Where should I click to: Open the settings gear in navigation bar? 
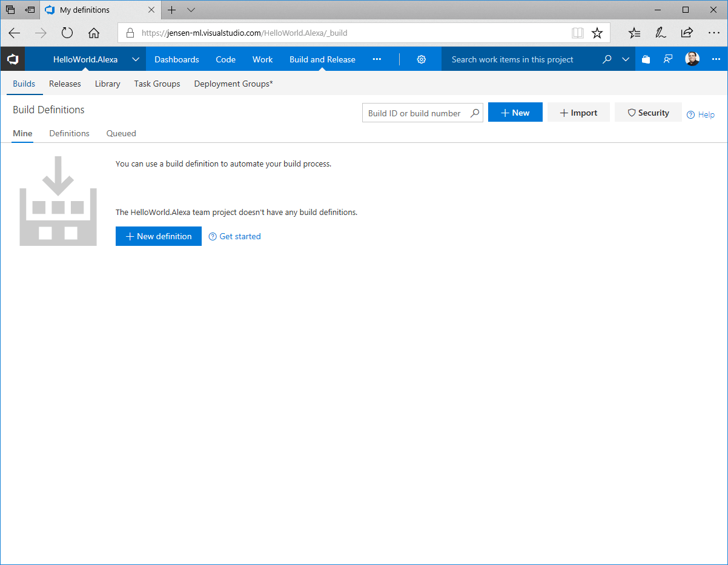[422, 59]
